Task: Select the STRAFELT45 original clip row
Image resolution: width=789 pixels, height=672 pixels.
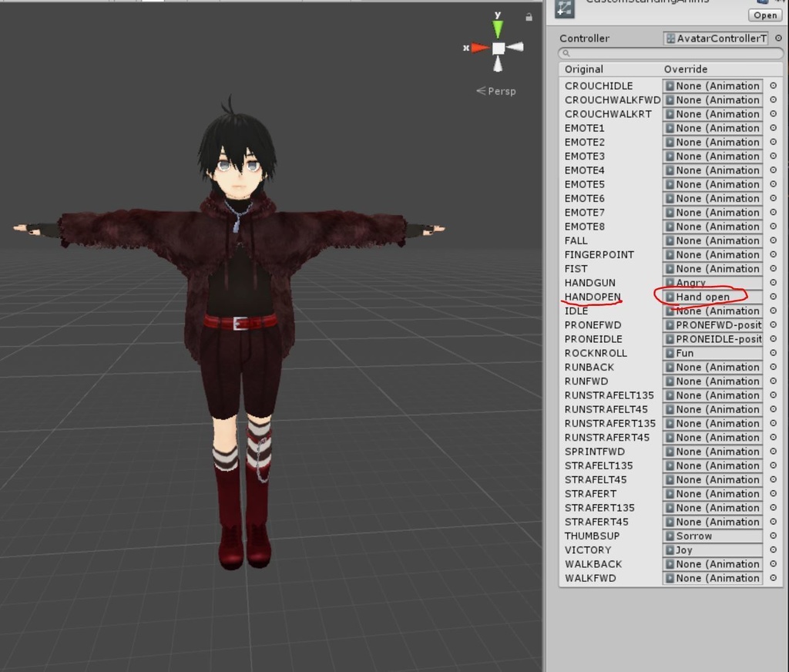Action: (x=596, y=479)
